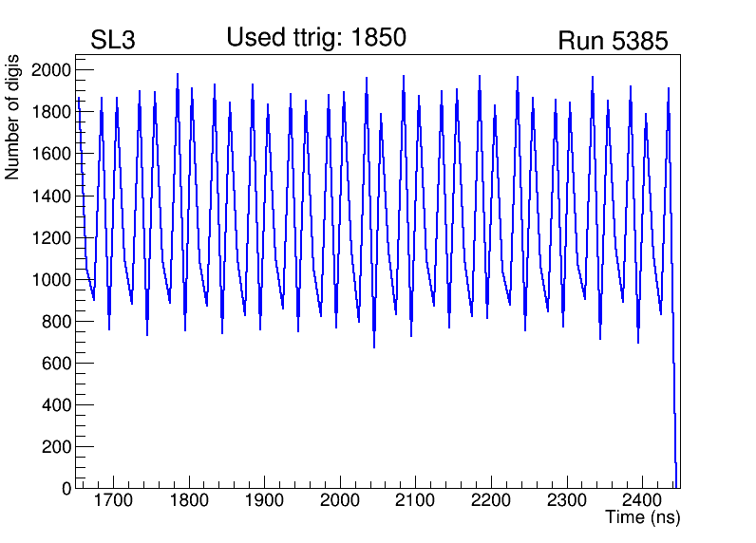Image resolution: width=756 pixels, height=543 pixels.
Task: Select the 1800 x-axis tick label
Action: click(189, 500)
